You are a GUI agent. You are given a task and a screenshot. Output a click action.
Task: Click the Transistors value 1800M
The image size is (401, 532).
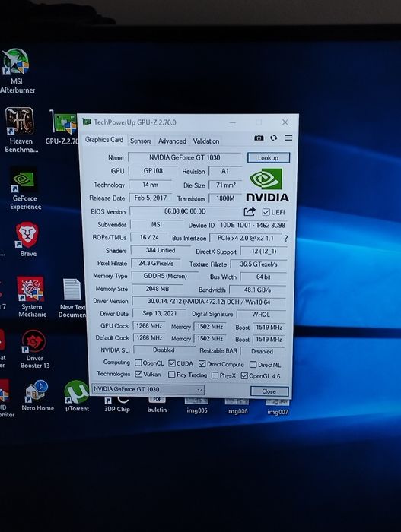point(225,198)
